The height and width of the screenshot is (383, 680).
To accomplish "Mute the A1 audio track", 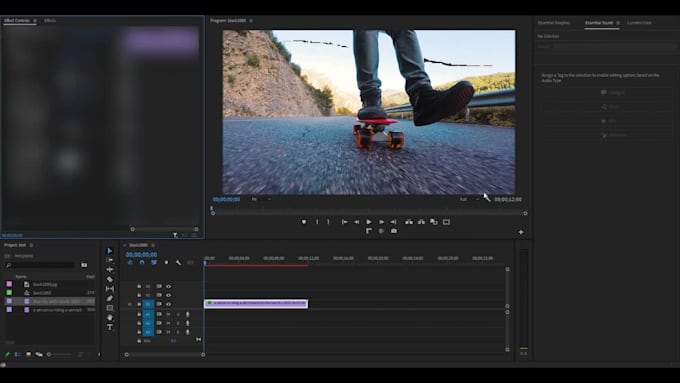I will tap(168, 314).
